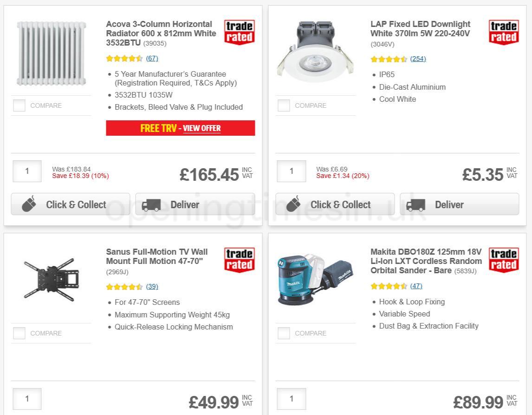The width and height of the screenshot is (532, 415).
Task: Click the VIEW OFFER link in FREE TRV banner
Action: click(x=201, y=128)
